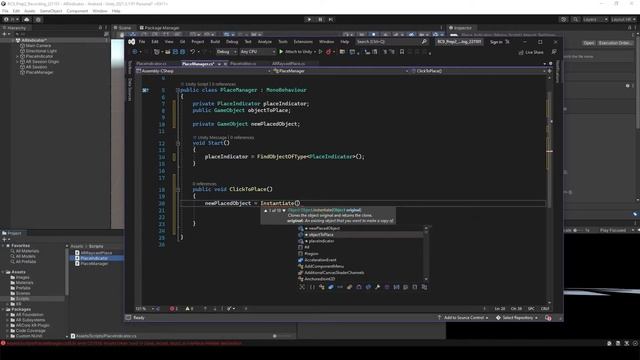
Task: Click Select Repository button
Action: click(517, 318)
